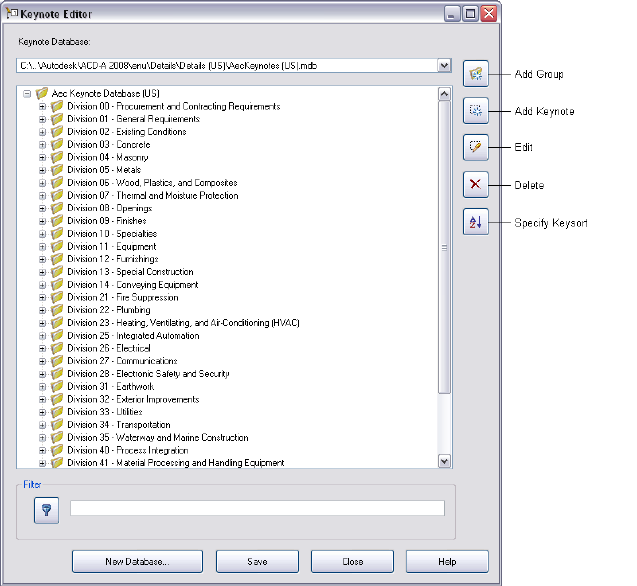
Task: Select Division 05 - Metals
Action: (x=104, y=170)
